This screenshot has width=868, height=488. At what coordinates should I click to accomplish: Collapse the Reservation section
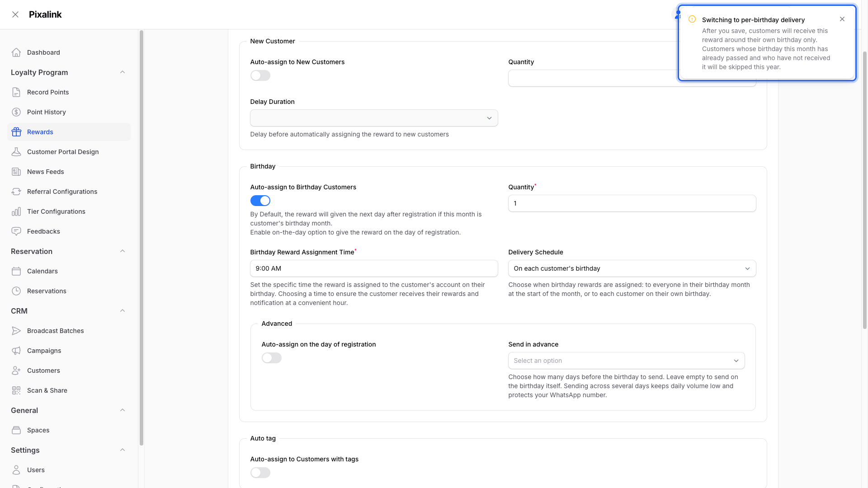(x=123, y=251)
